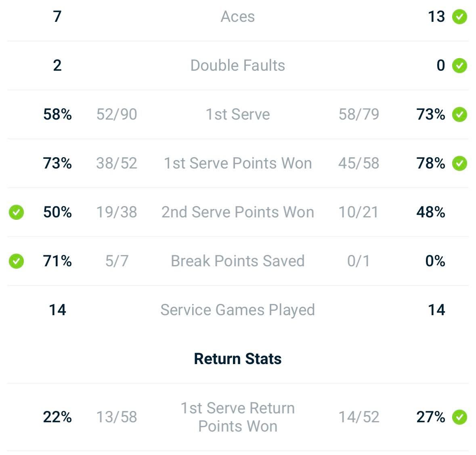Select the Service Games Played label
476x455 pixels.
(238, 310)
